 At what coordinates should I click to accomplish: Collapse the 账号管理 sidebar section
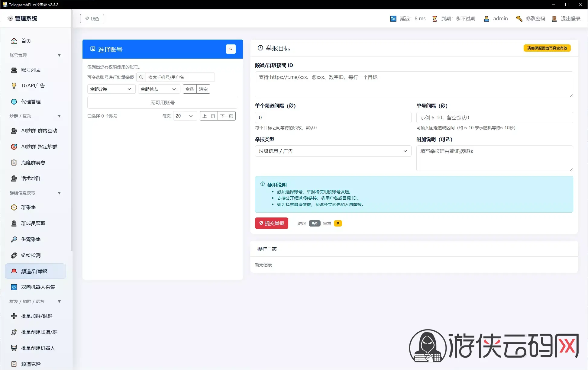(x=59, y=55)
